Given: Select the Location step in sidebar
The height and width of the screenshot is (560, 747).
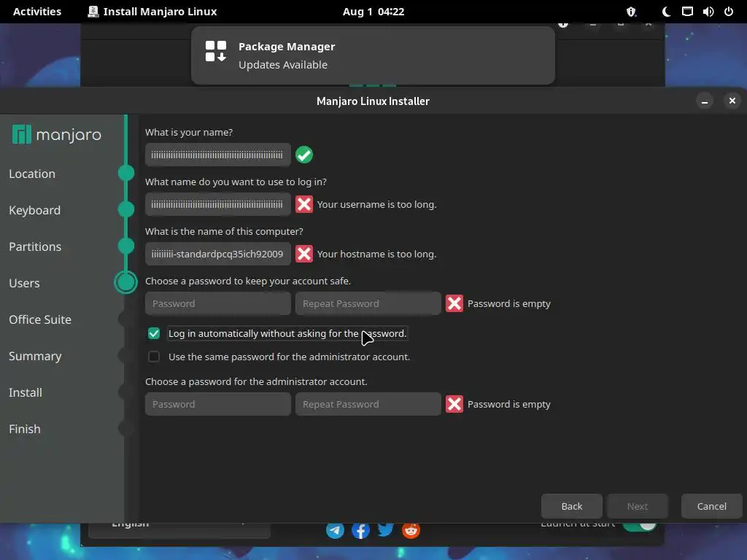Looking at the screenshot, I should coord(32,174).
